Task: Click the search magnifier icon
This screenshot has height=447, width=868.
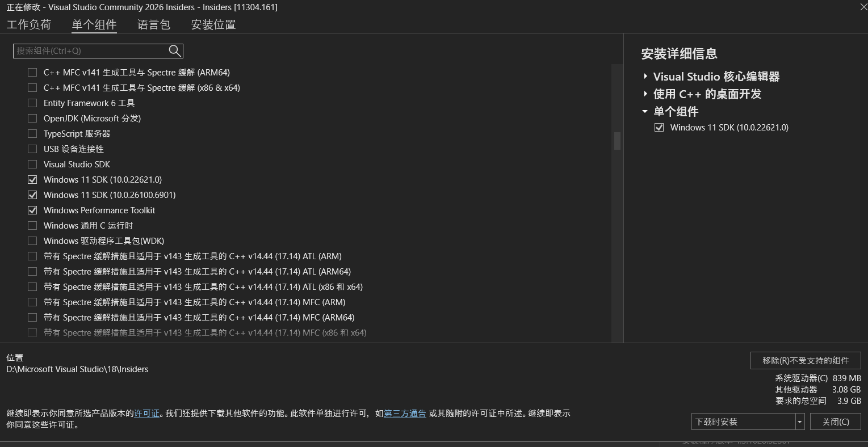Action: click(174, 50)
